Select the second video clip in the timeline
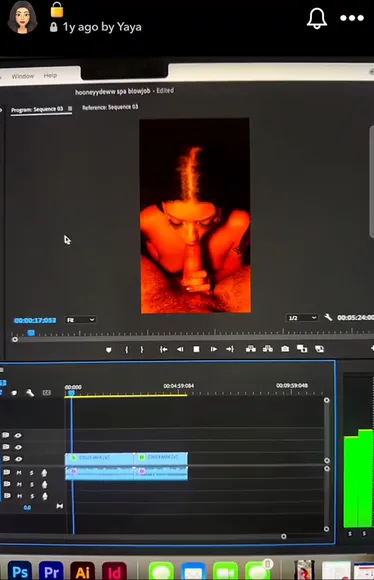This screenshot has height=580, width=374. click(161, 458)
